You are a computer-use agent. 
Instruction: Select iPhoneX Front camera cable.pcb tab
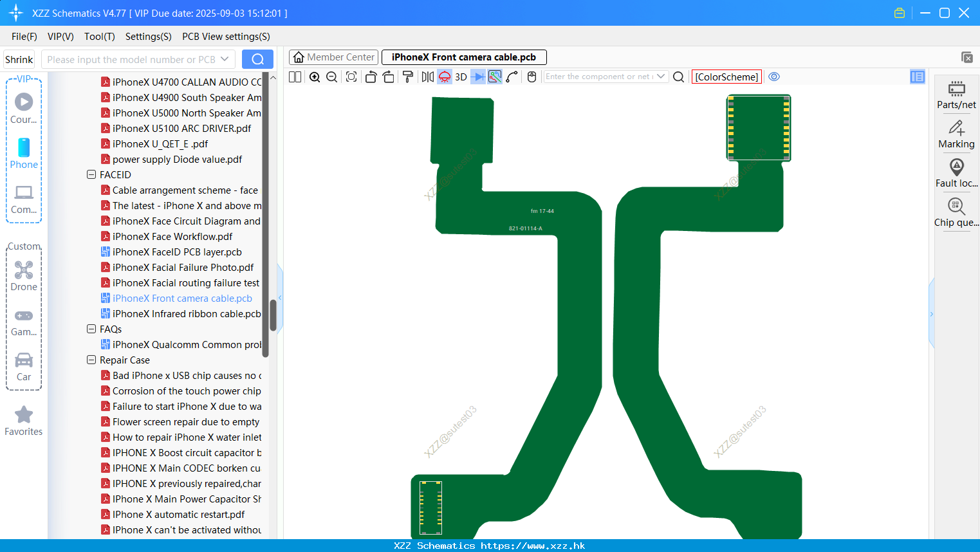[464, 57]
